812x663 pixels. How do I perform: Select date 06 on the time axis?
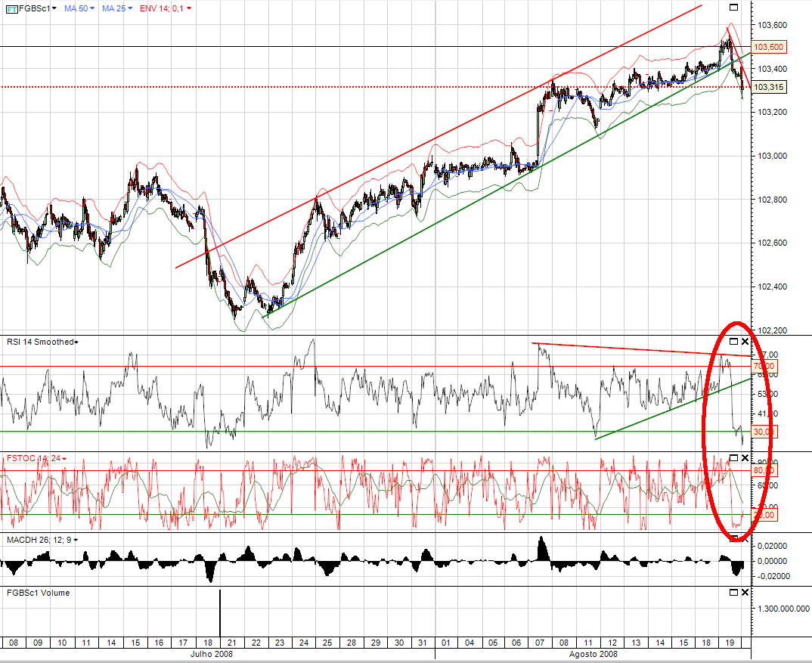pyautogui.click(x=516, y=643)
